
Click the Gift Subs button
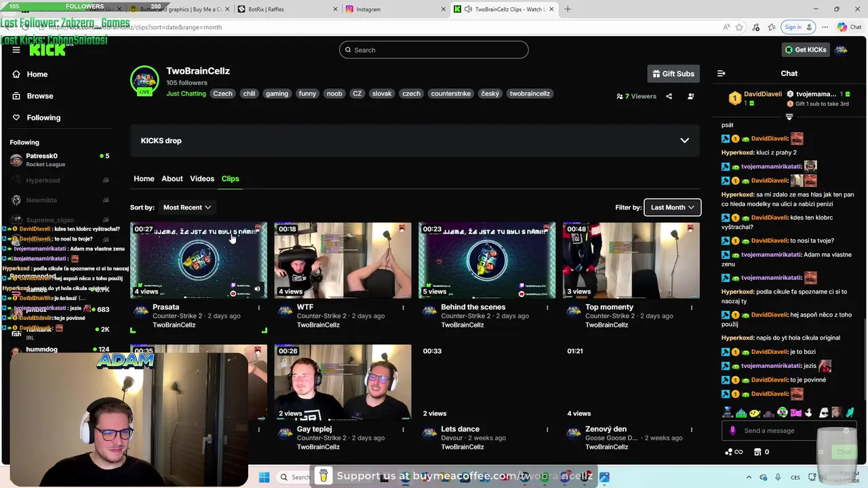[x=673, y=74]
